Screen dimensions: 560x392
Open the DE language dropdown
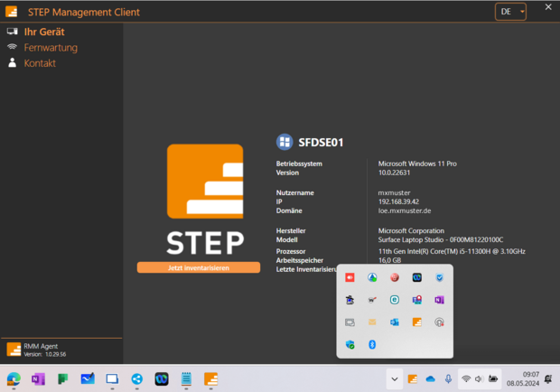pyautogui.click(x=510, y=12)
